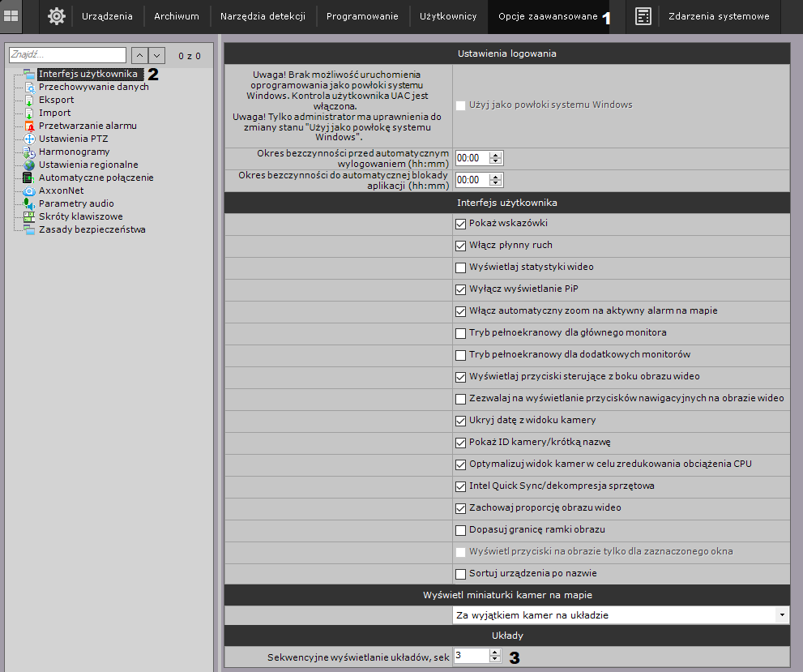Click the Skróty klawiszowe icon
Image resolution: width=803 pixels, height=672 pixels.
[29, 216]
